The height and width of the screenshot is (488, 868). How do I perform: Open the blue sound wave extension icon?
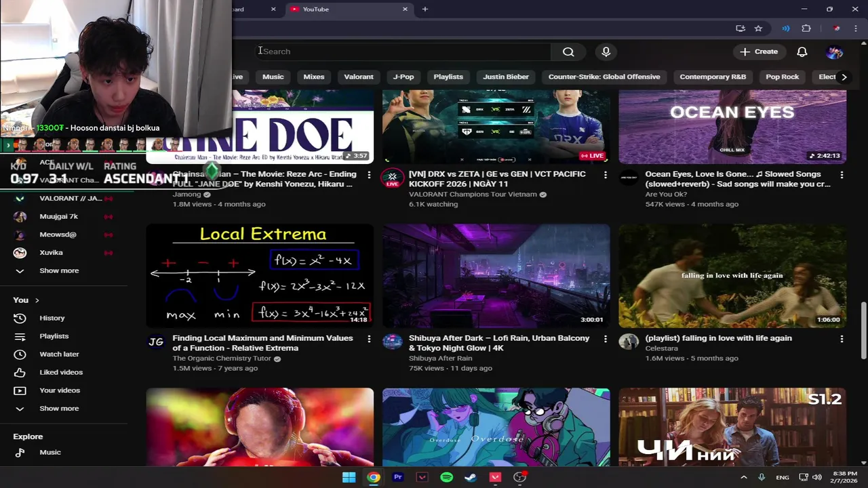click(786, 28)
